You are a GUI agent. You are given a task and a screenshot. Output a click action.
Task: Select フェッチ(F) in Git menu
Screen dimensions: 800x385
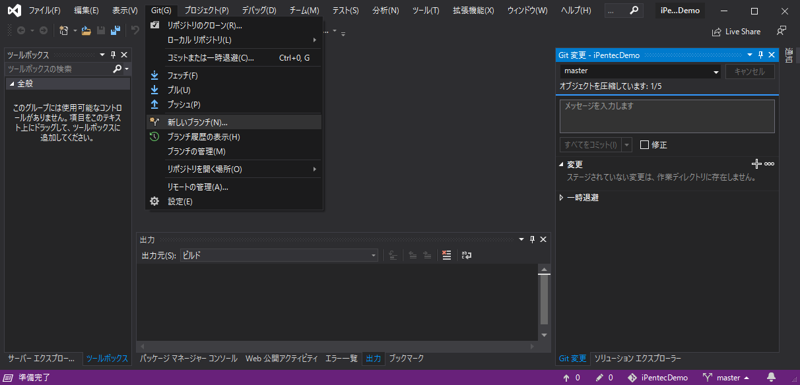[x=234, y=75]
